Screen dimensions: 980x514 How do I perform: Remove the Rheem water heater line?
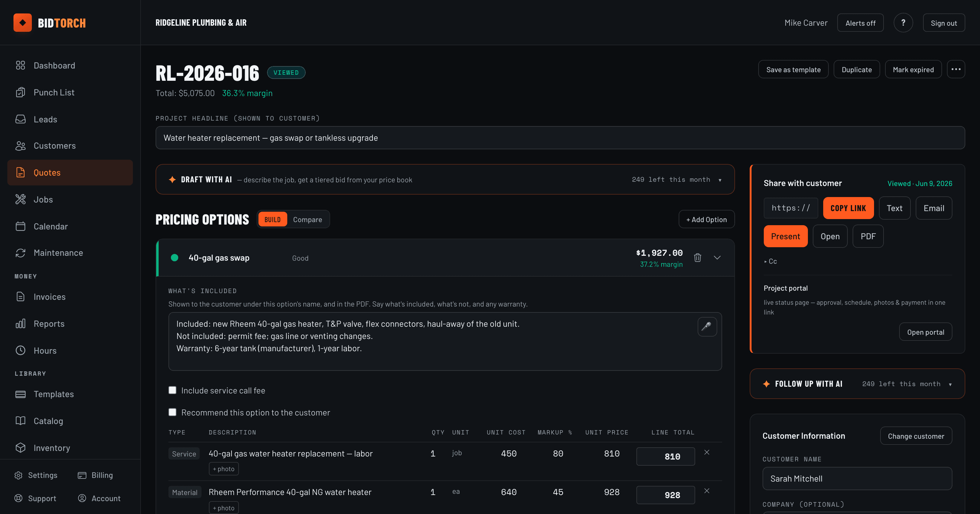[x=707, y=491]
